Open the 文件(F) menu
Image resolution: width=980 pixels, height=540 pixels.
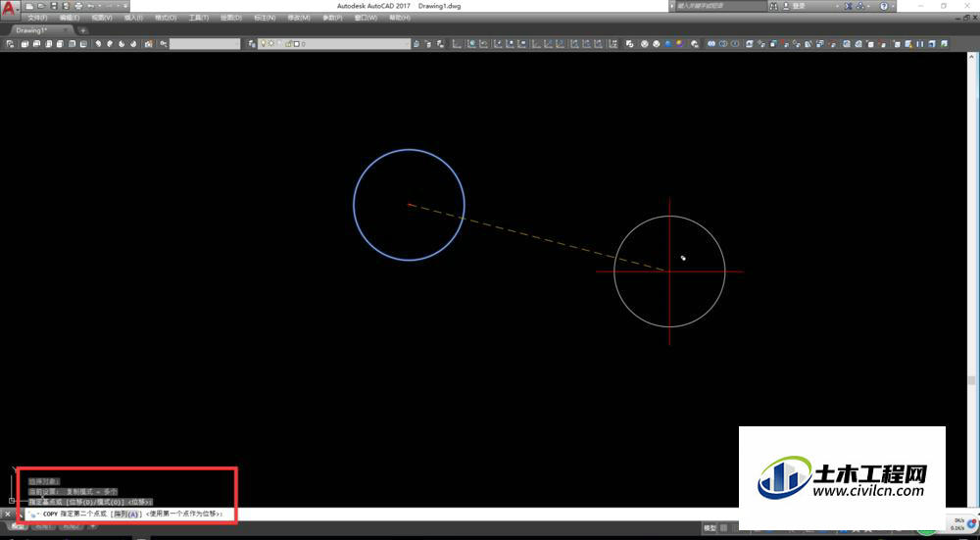click(37, 18)
